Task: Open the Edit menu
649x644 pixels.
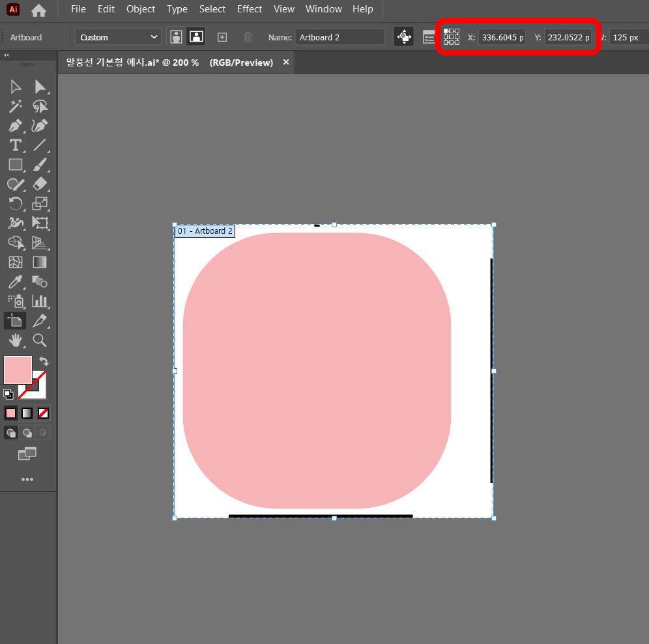Action: [106, 9]
